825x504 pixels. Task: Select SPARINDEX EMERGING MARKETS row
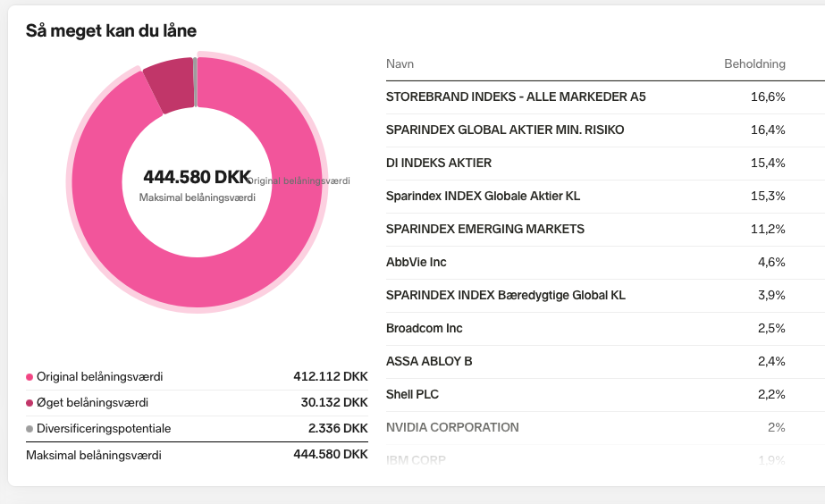[484, 229]
